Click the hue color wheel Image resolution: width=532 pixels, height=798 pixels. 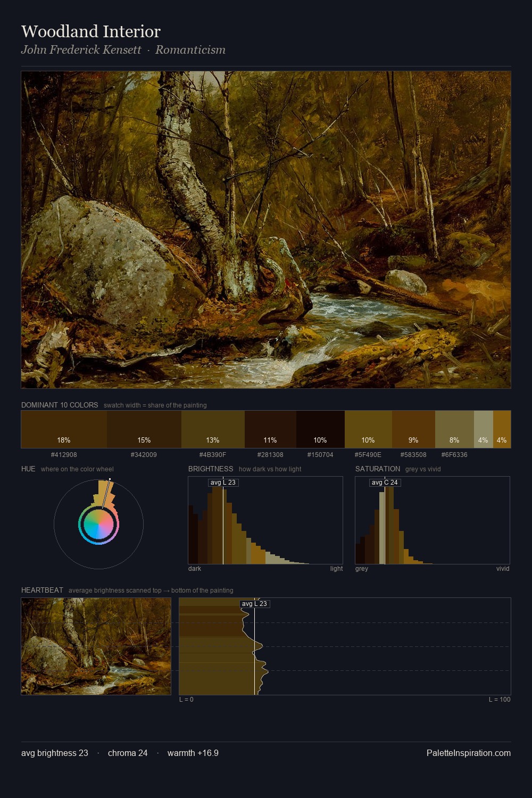click(98, 524)
